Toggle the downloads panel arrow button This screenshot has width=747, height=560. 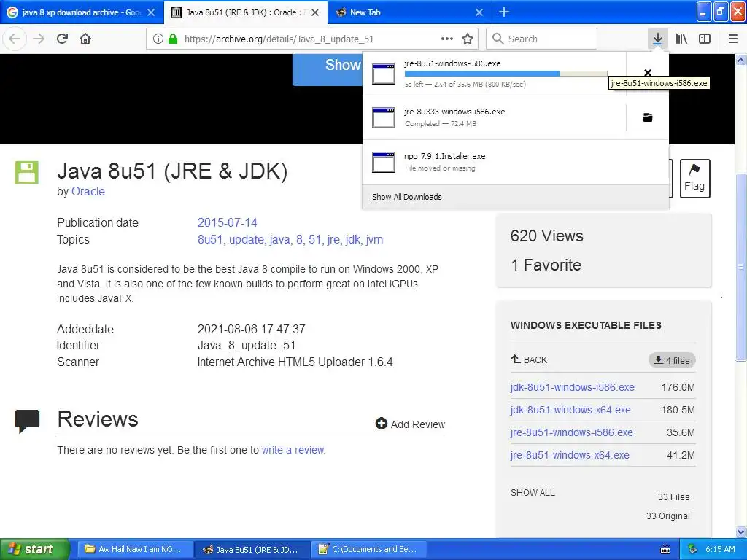(657, 39)
